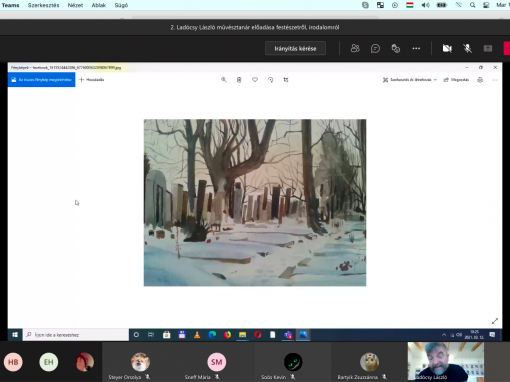Click the Irányítás kérése button

coord(295,48)
